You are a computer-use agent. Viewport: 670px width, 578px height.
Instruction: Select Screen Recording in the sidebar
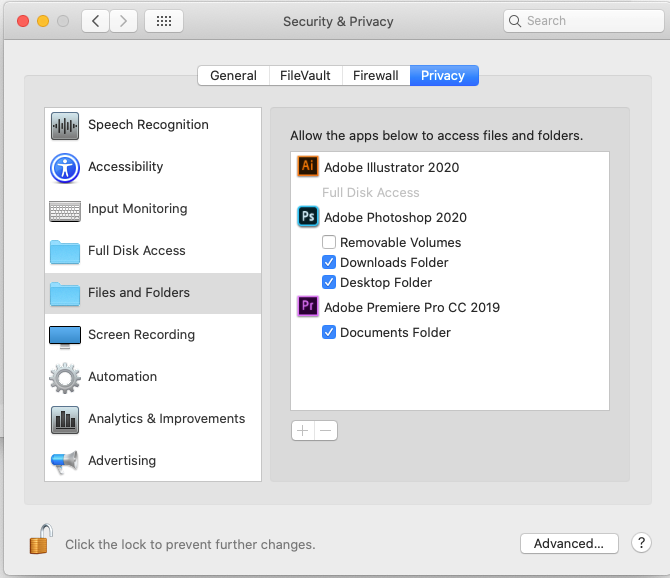click(x=153, y=336)
